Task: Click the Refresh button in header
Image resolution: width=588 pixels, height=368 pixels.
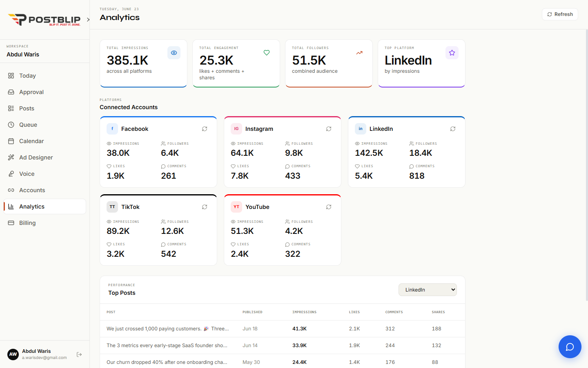Action: (x=560, y=14)
